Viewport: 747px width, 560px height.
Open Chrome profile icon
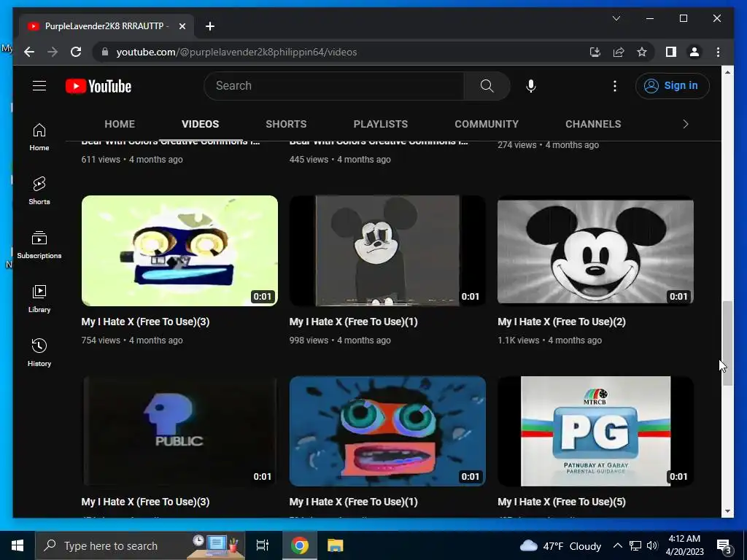pyautogui.click(x=694, y=52)
